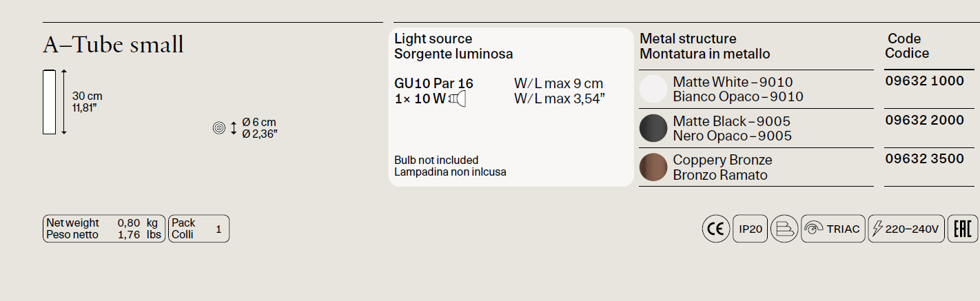The width and height of the screenshot is (980, 301).
Task: Click product code 09632 3500
Action: (924, 158)
